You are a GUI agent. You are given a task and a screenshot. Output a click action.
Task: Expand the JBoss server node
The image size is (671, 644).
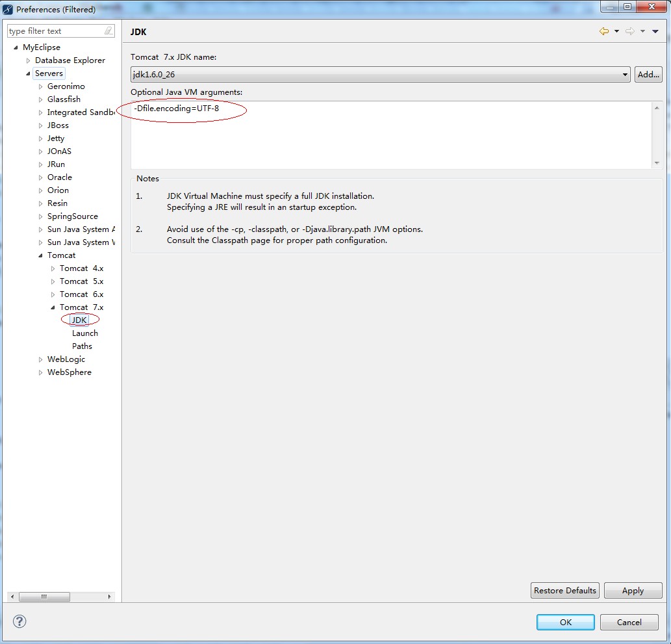tap(41, 125)
